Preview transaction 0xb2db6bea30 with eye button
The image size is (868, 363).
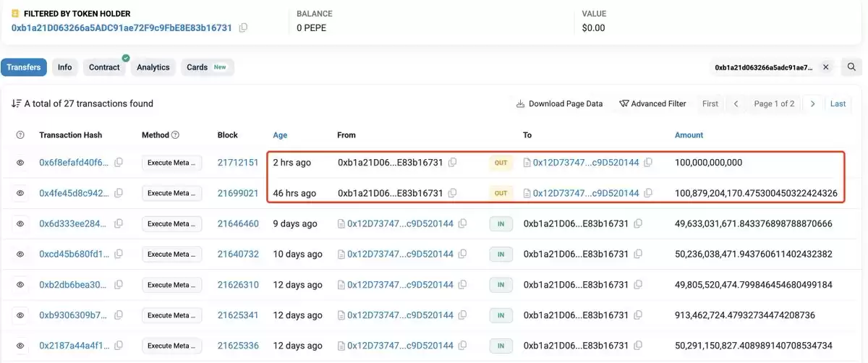point(20,285)
